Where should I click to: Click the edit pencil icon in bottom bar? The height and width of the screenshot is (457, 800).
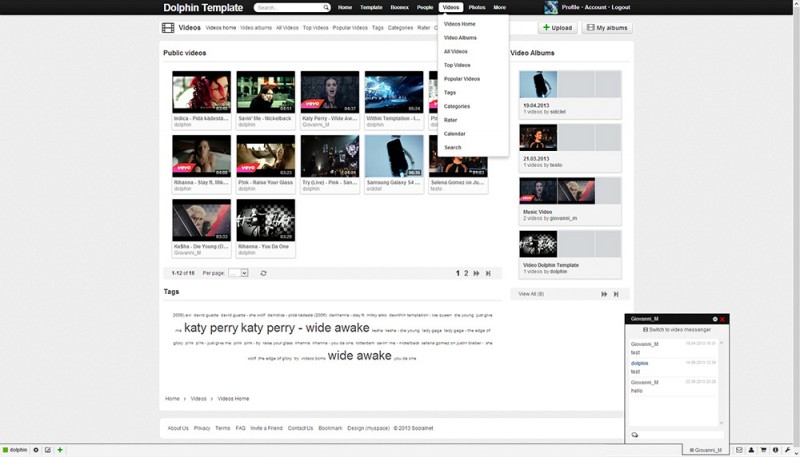[x=48, y=450]
